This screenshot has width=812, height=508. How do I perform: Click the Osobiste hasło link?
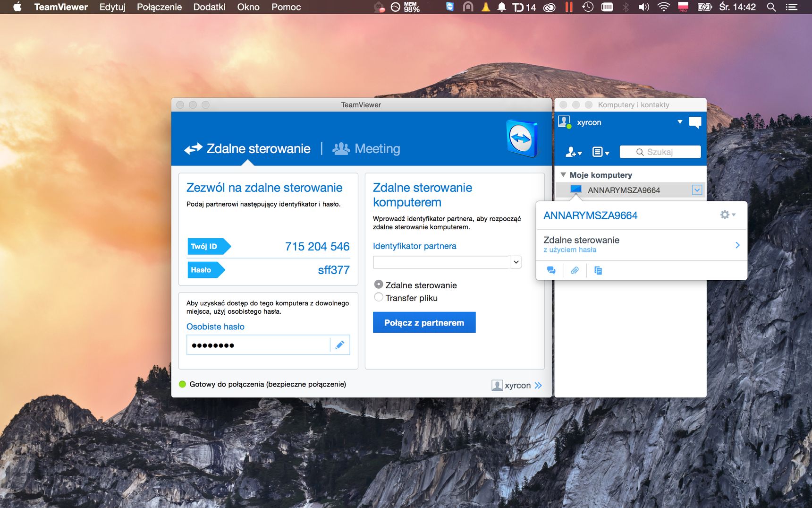[215, 327]
